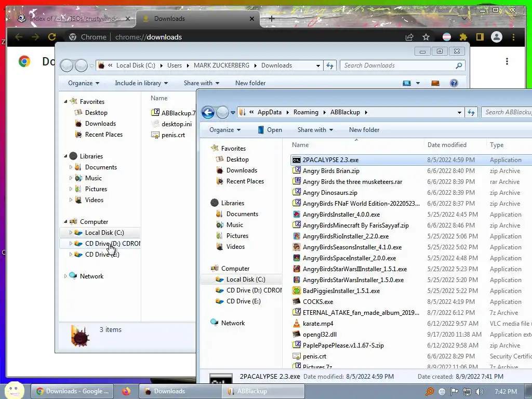Image resolution: width=532 pixels, height=399 pixels.
Task: Open address history dropdown in ABBlackup window
Action: (x=459, y=112)
